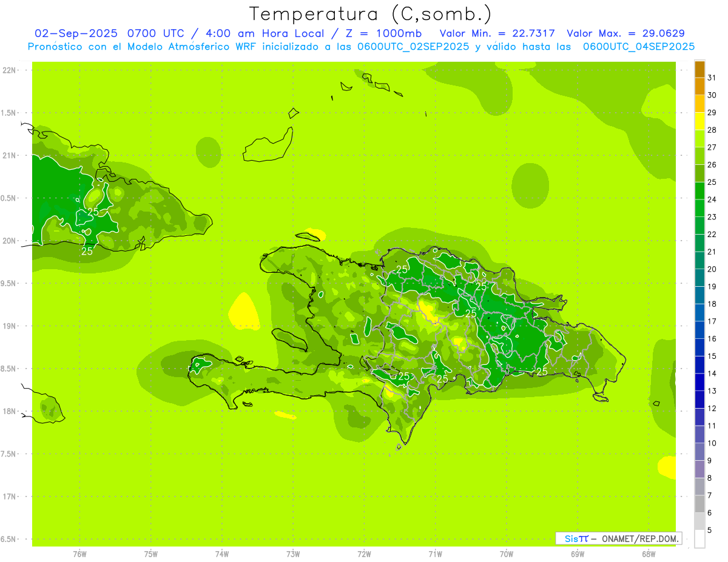Select the 21N latitude axis label
Image resolution: width=728 pixels, height=562 pixels.
coord(10,155)
